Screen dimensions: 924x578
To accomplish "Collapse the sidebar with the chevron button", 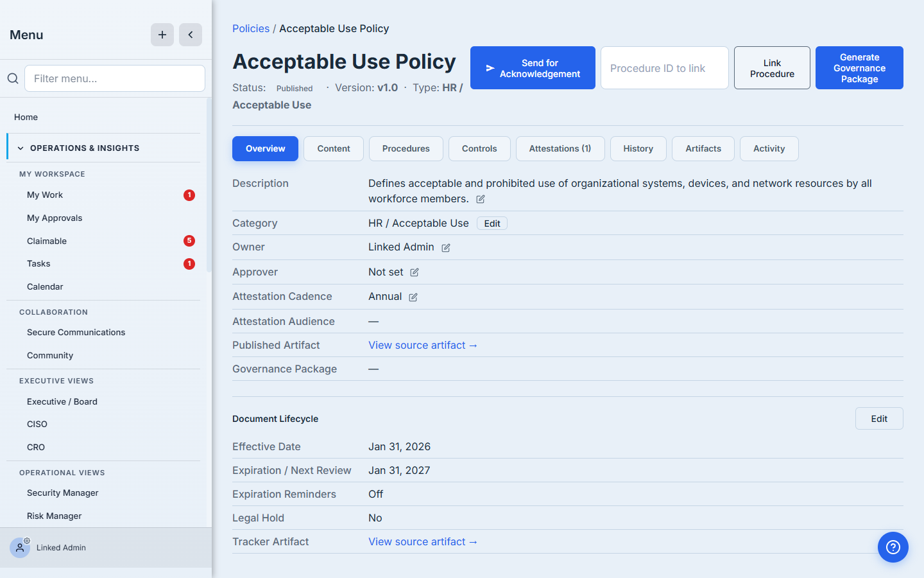I will 191,35.
